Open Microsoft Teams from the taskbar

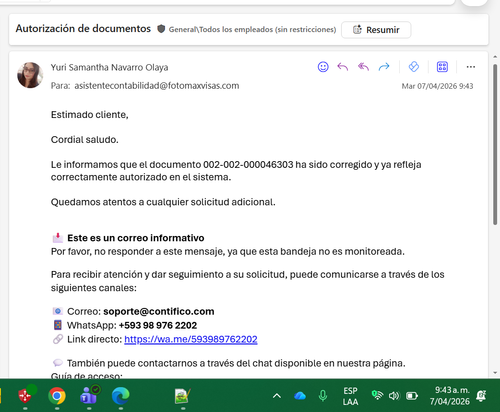point(89,396)
